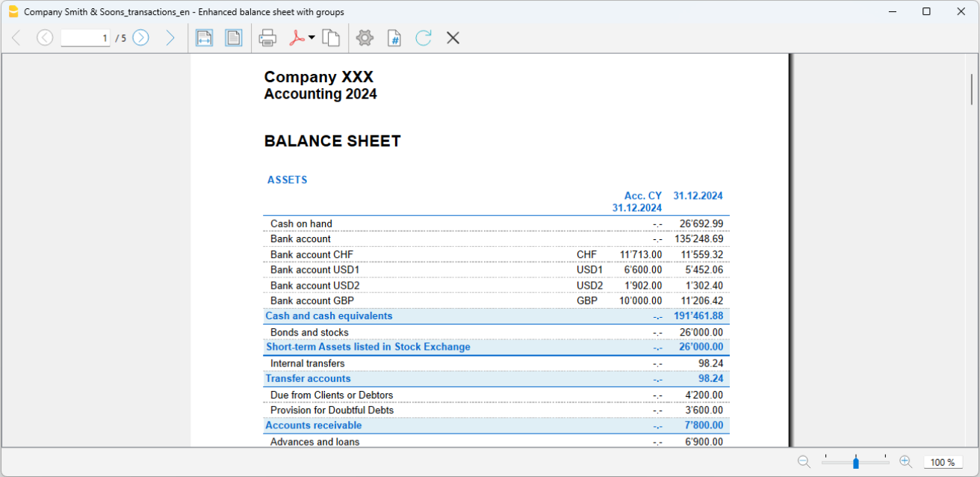Click the vertical scrollbar thumb
Viewport: 980px width, 477px height.
point(972,90)
